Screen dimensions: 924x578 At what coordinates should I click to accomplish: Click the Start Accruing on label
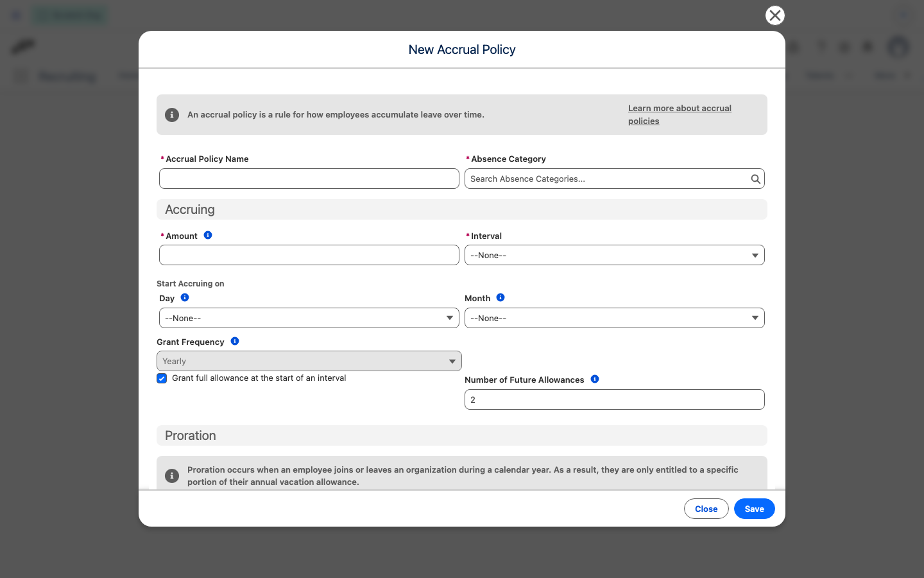[x=191, y=283]
